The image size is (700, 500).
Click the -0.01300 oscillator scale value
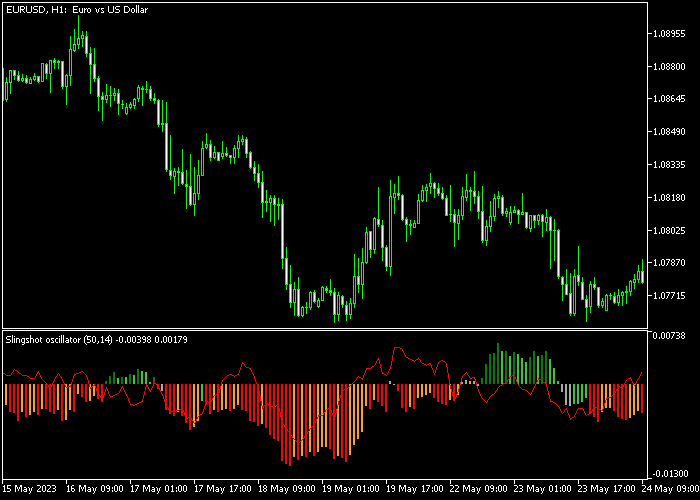(669, 474)
